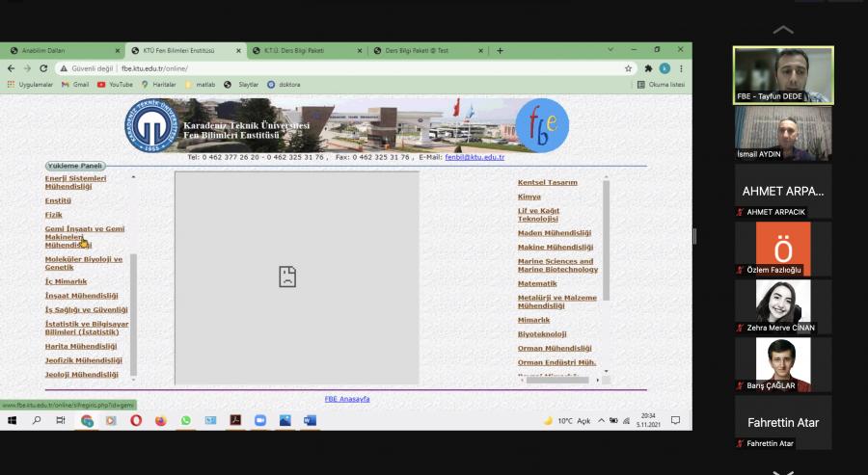Viewport: 868px width, 475px height.
Task: Open the Enstitü link
Action: tap(58, 200)
